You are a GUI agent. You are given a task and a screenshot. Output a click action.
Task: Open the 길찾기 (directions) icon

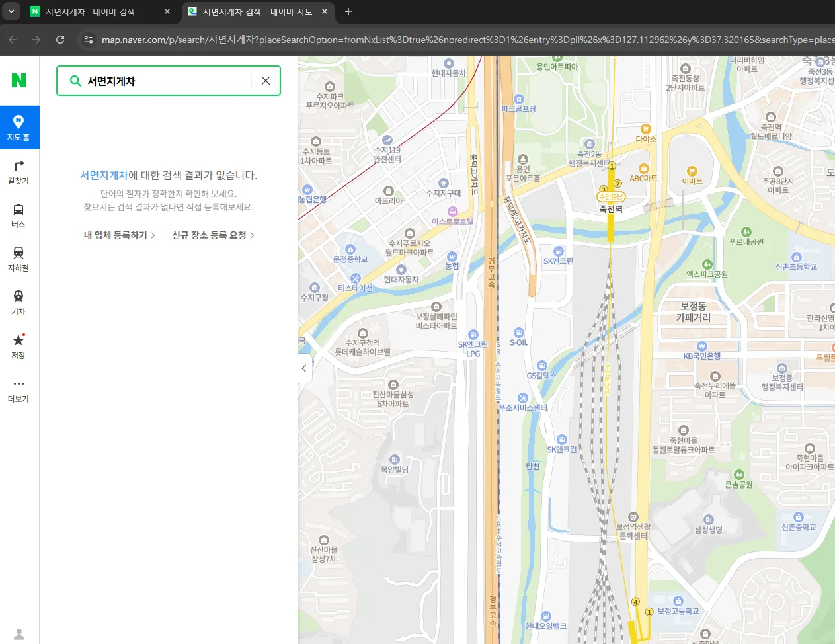point(18,168)
